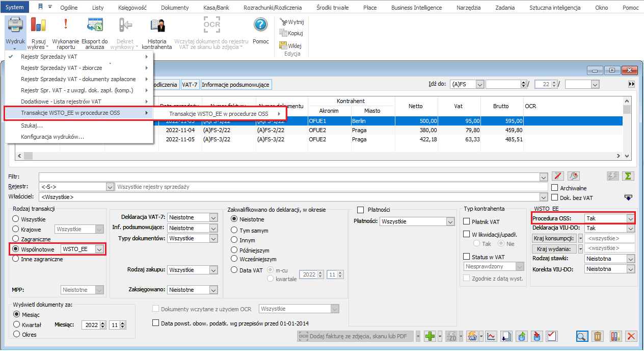Select Transakcje WSTO_EE w procedurze OSS submenu item
The width and height of the screenshot is (644, 351).
click(219, 114)
